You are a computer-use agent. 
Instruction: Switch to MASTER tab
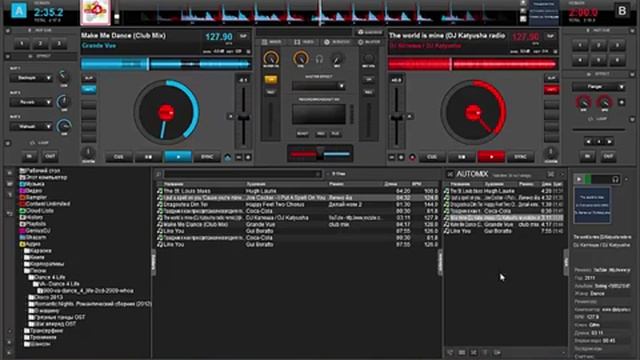(369, 42)
